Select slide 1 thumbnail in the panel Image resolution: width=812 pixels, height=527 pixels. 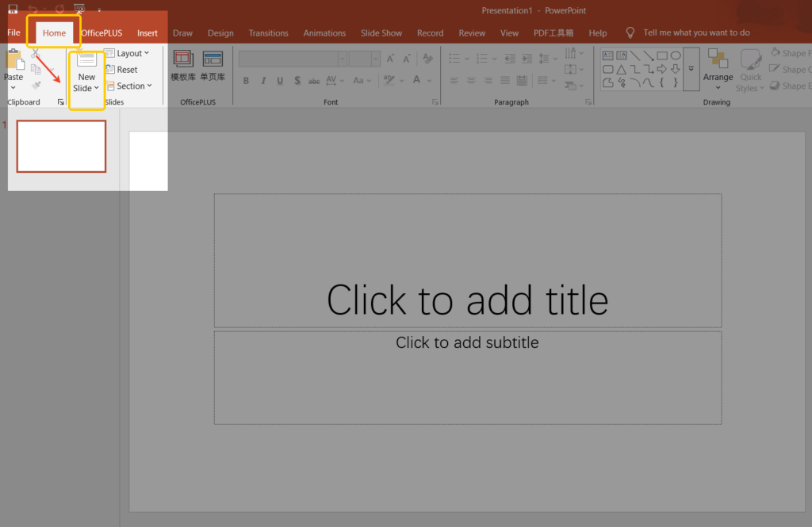pyautogui.click(x=61, y=147)
